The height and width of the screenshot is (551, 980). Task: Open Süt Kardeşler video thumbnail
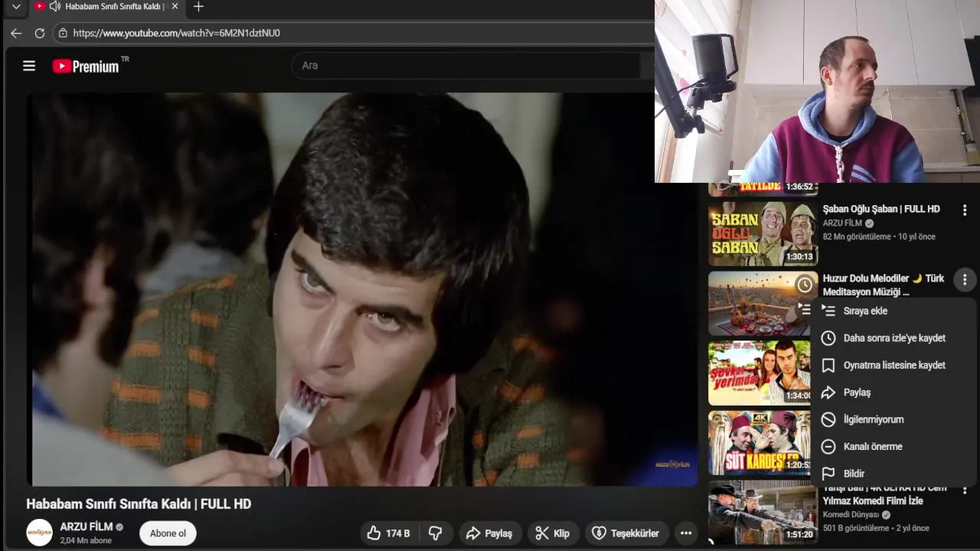(x=759, y=443)
